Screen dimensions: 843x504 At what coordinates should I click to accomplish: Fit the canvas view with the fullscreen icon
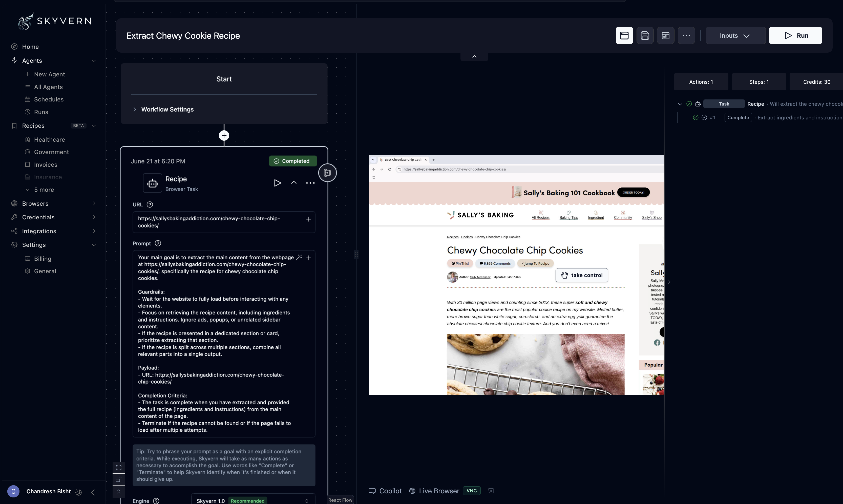118,467
